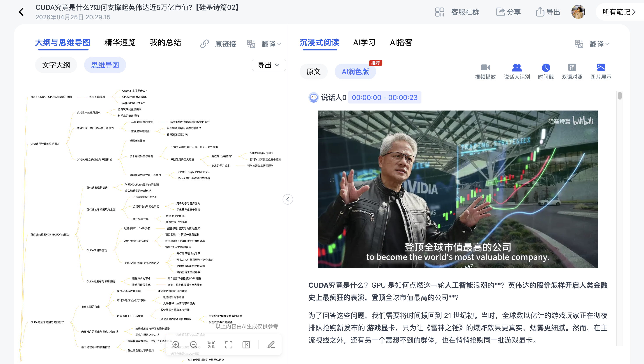The width and height of the screenshot is (644, 364).
Task: Select AI润色版 polished version
Action: tap(355, 72)
